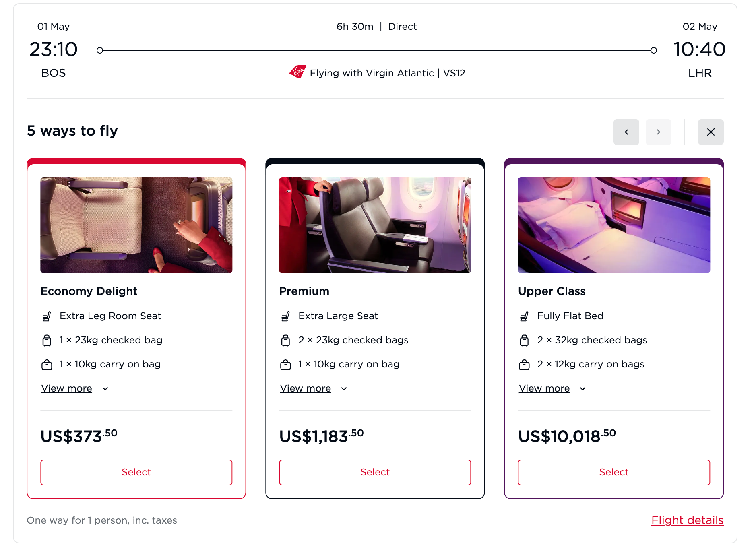Select the Upper Class fare
Screen dimensions: 756x545
(613, 472)
